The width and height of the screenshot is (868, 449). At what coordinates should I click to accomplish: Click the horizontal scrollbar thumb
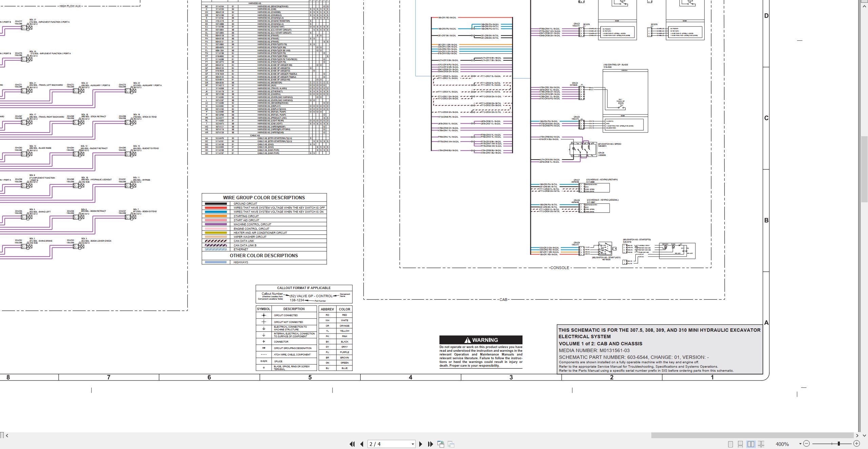point(752,435)
